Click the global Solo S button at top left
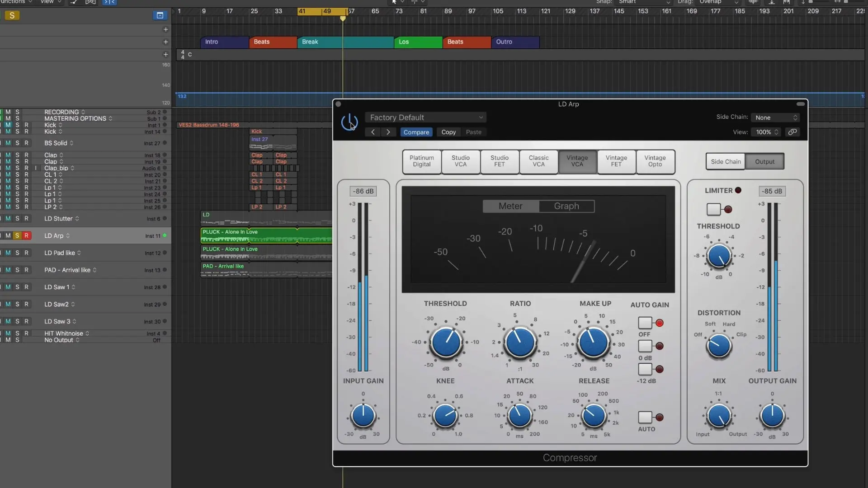 coord(12,15)
